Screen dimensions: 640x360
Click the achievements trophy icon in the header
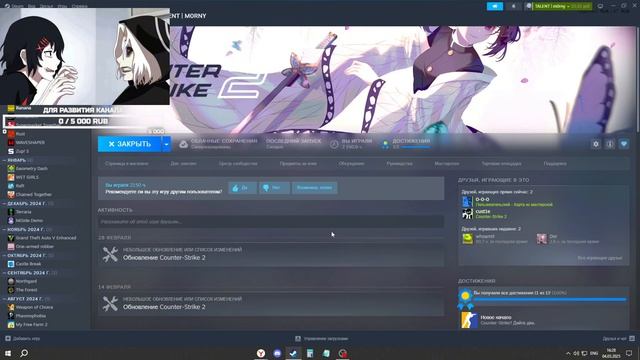coord(385,144)
